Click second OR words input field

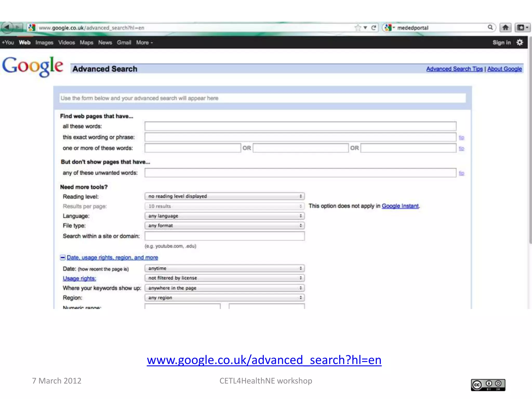click(301, 148)
